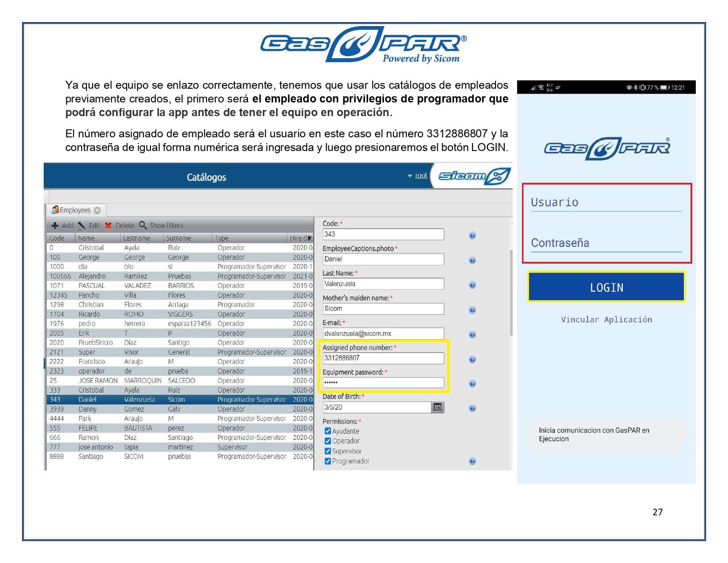The image size is (728, 563).
Task: Click the Add employee plus icon
Action: (55, 226)
